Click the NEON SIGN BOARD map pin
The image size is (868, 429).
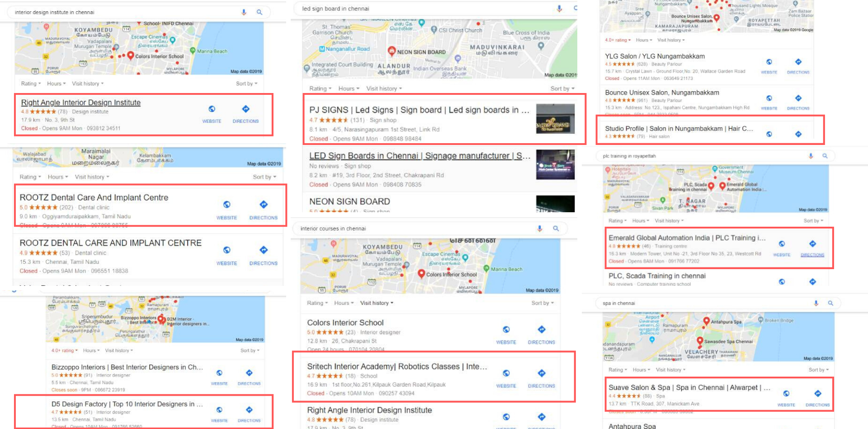point(392,51)
